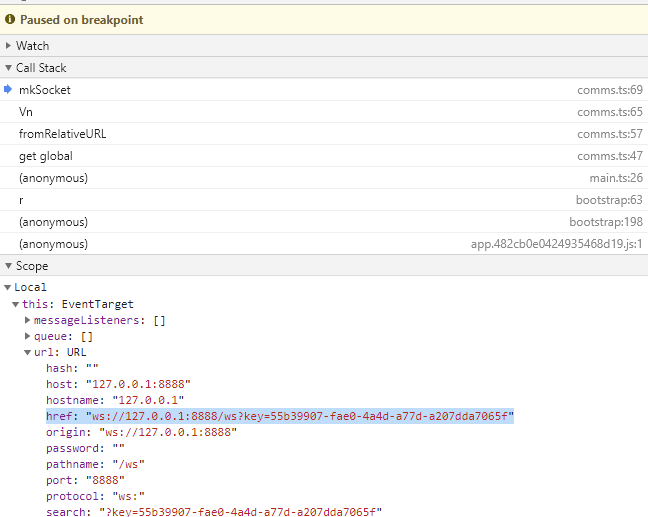Open the comms.ts:57 source link

[610, 134]
